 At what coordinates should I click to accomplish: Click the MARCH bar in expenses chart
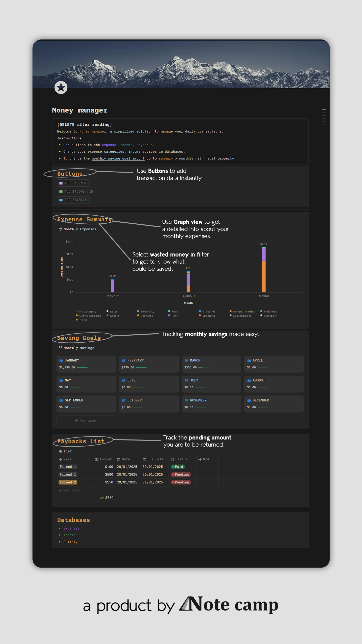pos(264,270)
